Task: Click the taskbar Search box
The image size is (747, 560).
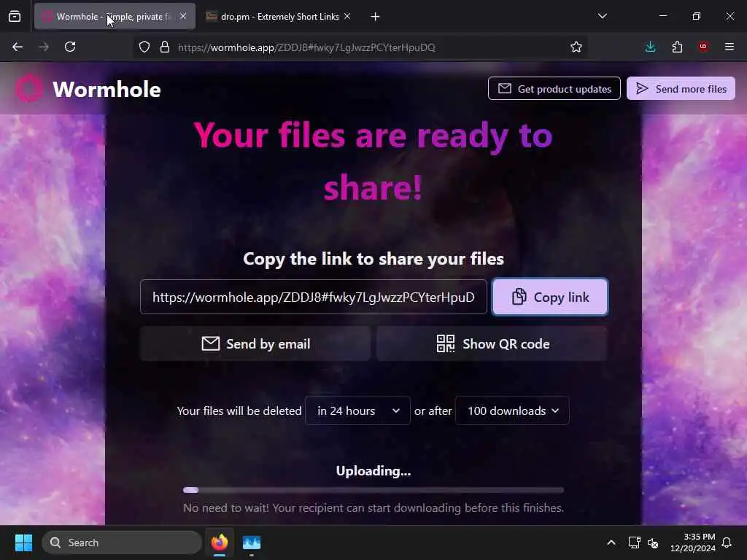Action: coord(122,542)
